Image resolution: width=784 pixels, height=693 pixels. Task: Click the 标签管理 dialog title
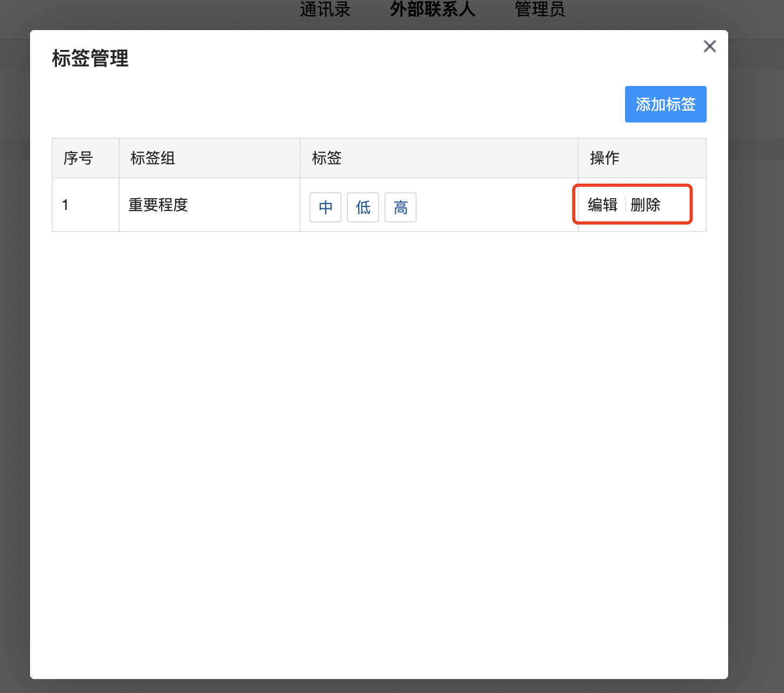point(90,59)
